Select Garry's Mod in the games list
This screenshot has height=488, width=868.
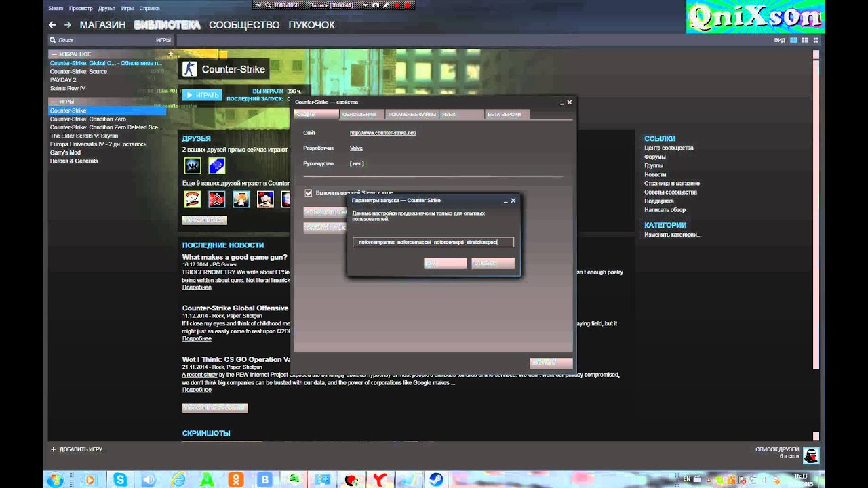pos(65,152)
